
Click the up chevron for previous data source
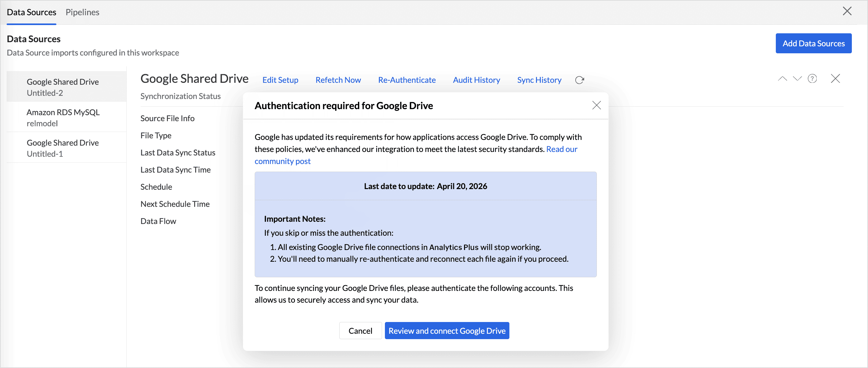782,79
